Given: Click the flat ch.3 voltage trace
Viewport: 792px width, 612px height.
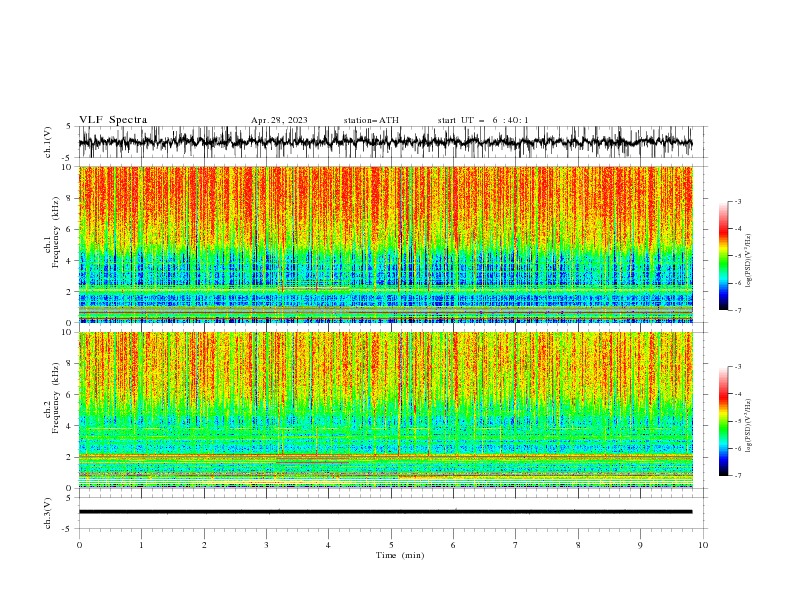Looking at the screenshot, I should (385, 512).
